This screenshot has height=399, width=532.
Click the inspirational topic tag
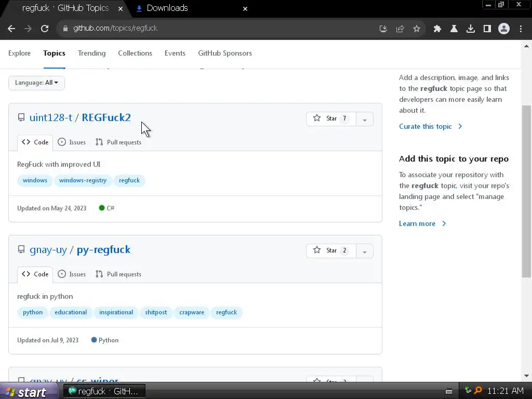click(116, 312)
